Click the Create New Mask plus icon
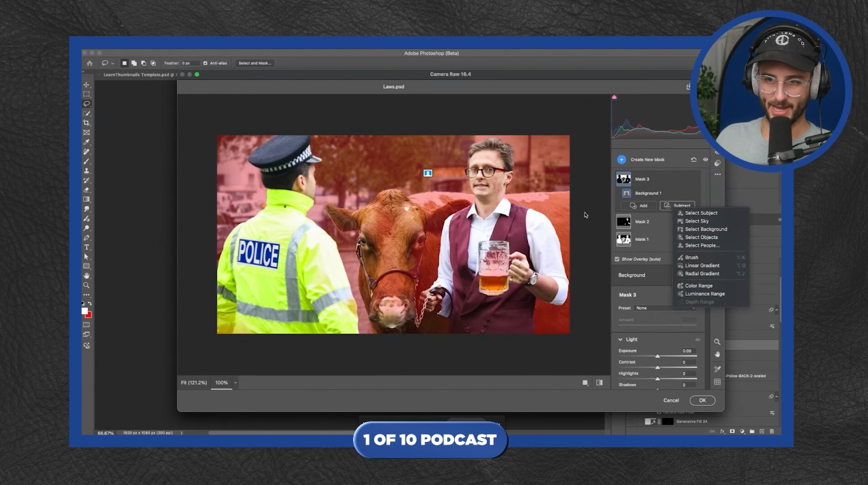 pyautogui.click(x=621, y=159)
